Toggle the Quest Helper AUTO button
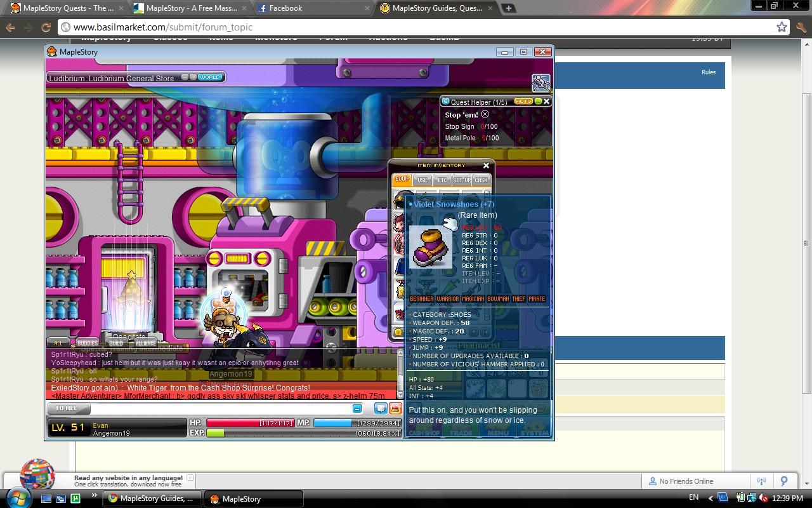Image resolution: width=812 pixels, height=508 pixels. pos(523,102)
